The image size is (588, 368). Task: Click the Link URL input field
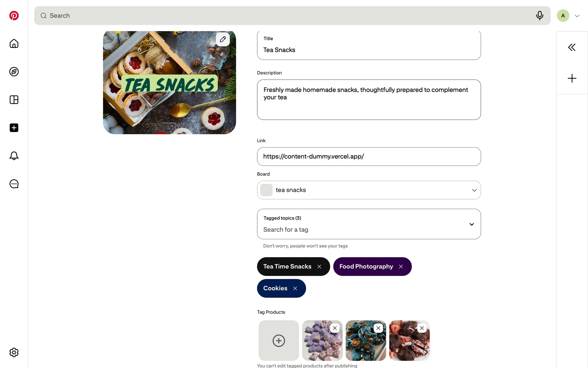[x=369, y=156]
